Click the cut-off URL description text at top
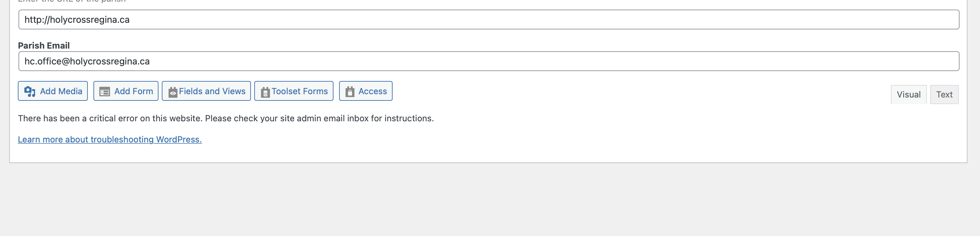This screenshot has height=236, width=980. tap(72, 1)
